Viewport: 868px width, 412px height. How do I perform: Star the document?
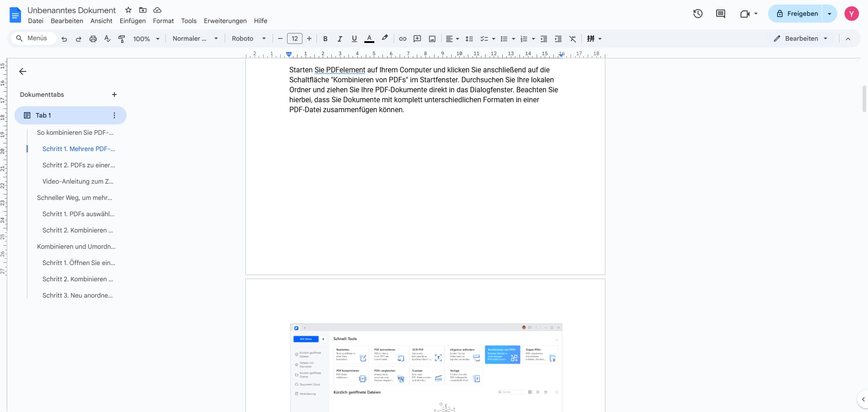click(128, 10)
